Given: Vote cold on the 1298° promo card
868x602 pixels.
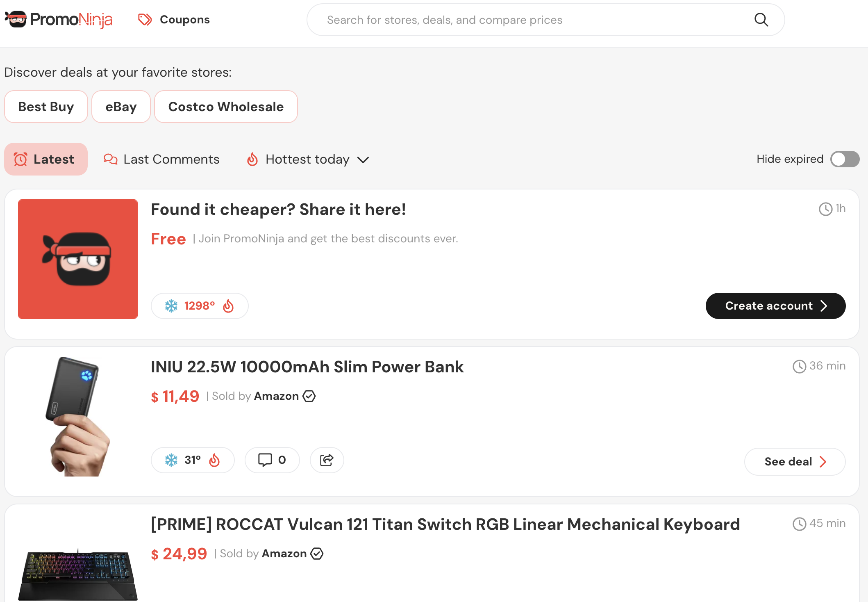Looking at the screenshot, I should click(171, 306).
